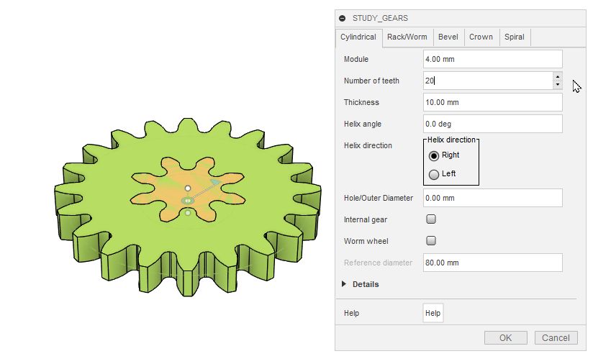Increase number of teeth with up arrow
The width and height of the screenshot is (593, 364).
coord(558,77)
